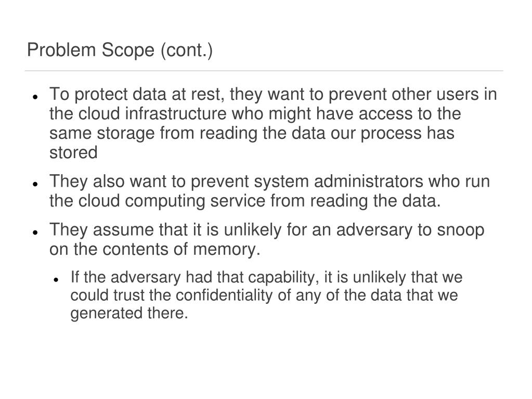
Task: Click the single word line "stored"
Action: coord(73,152)
